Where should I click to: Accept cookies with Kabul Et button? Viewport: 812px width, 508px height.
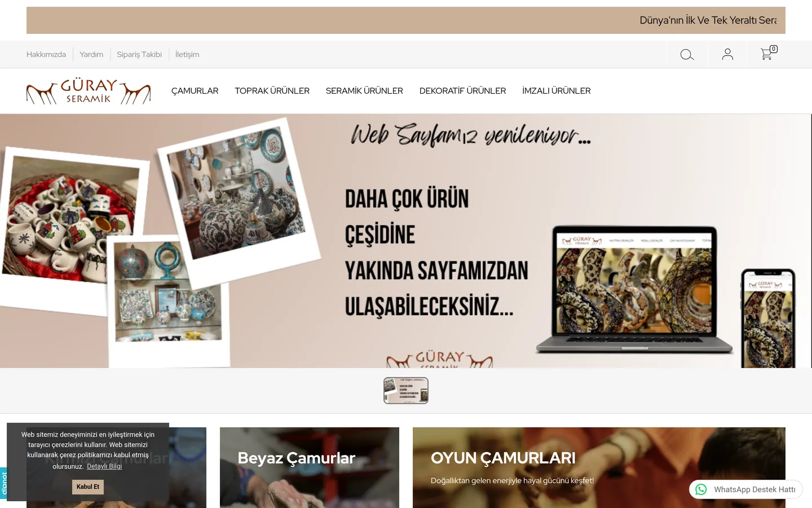pos(88,487)
